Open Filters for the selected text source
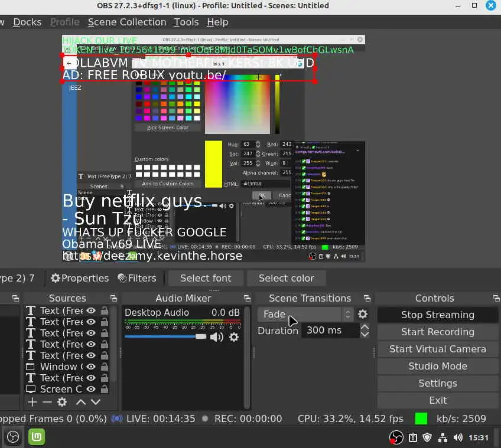Screen dimensions: 501x448 click(137, 278)
